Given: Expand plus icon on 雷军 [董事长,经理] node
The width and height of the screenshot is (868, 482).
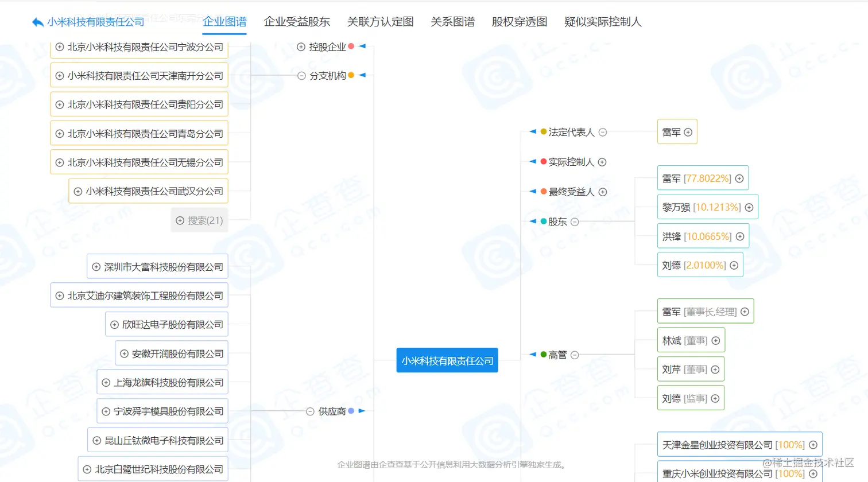Looking at the screenshot, I should tap(745, 312).
